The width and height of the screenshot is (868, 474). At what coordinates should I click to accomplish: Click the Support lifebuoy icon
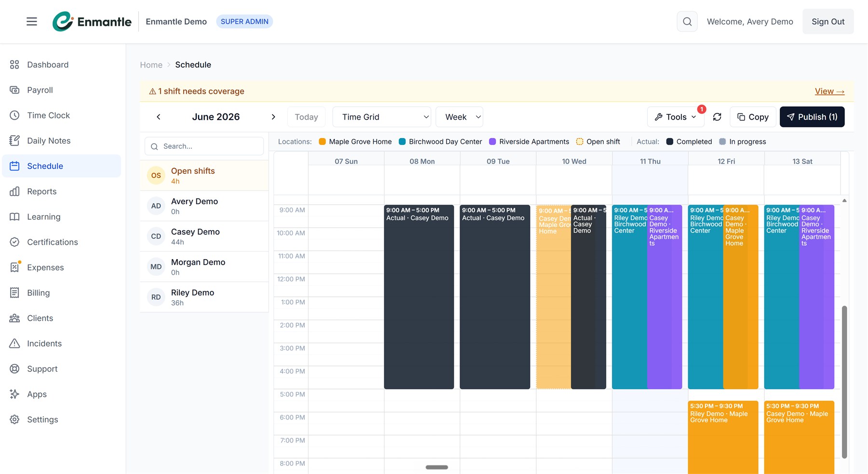click(14, 369)
